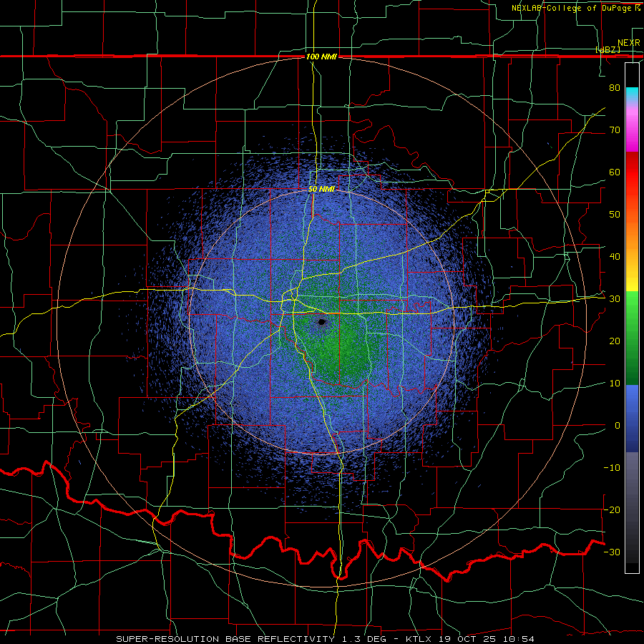Click the 40 value on the dBZ scale
Viewport: 644px width, 644px height.
point(615,257)
